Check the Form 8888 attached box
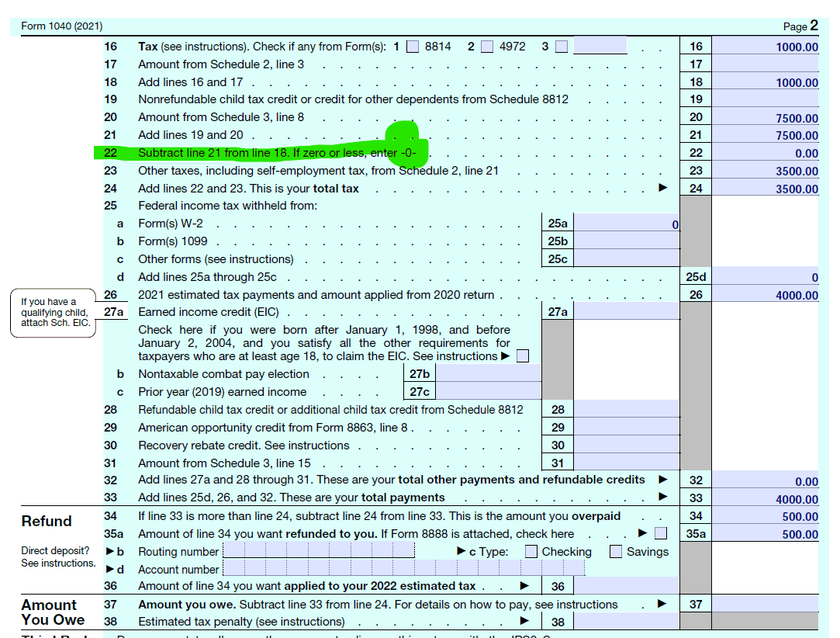Screen dimensions: 840x638 pos(661,533)
